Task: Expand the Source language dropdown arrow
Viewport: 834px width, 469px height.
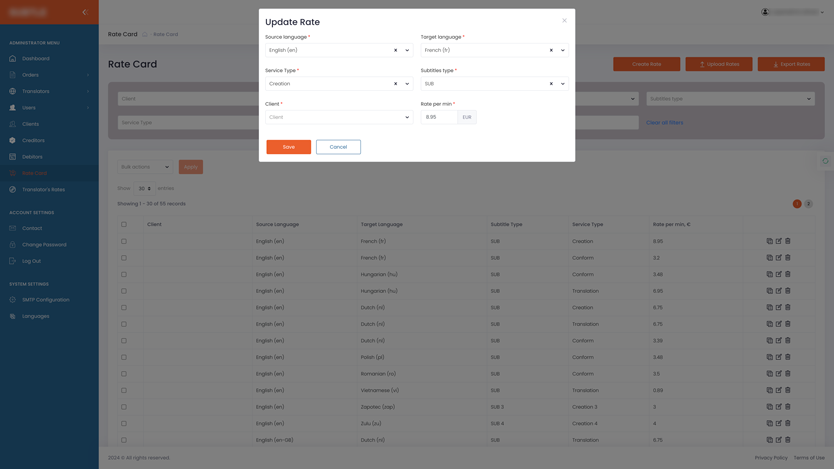Action: pyautogui.click(x=407, y=50)
